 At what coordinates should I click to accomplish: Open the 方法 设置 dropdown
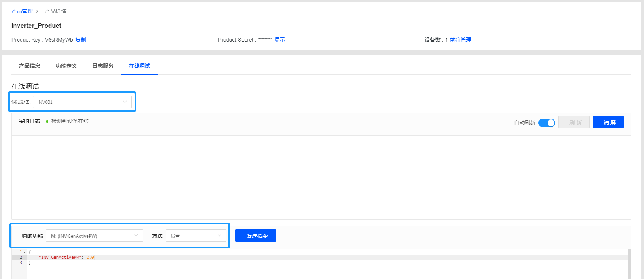tap(196, 236)
